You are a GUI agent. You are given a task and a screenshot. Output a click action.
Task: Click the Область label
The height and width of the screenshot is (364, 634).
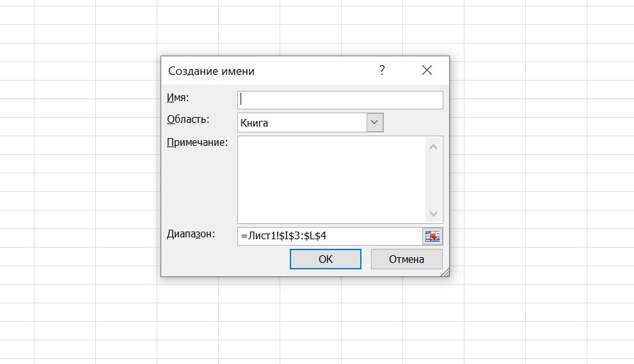(x=187, y=119)
